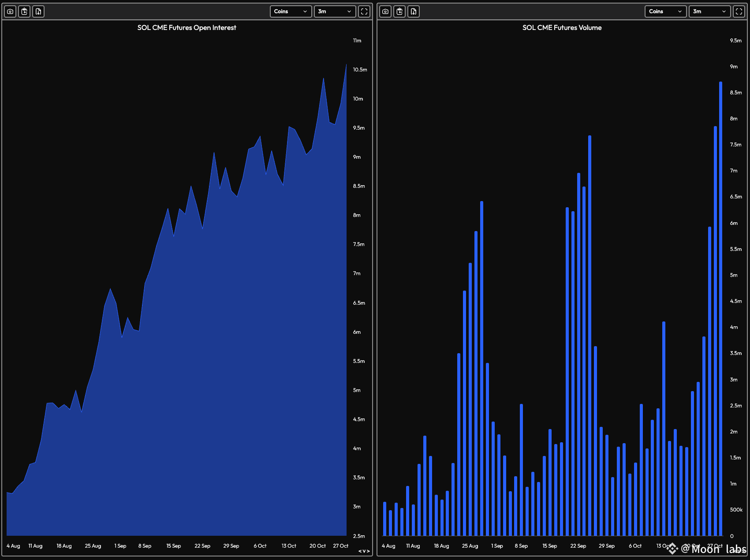Click the '4 Aug' date on Open Interest chart
750x560 pixels.
pos(13,546)
